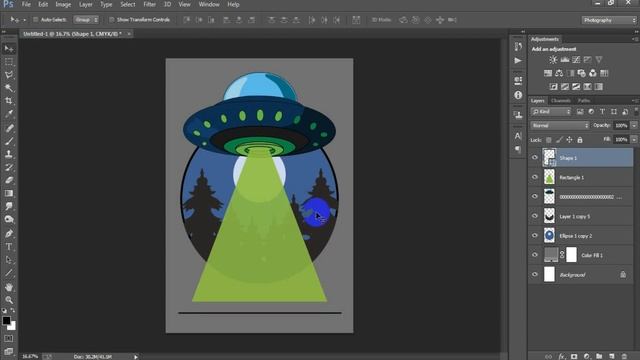
Task: Click the Color Fill 1 layer thumbnail
Action: click(551, 255)
